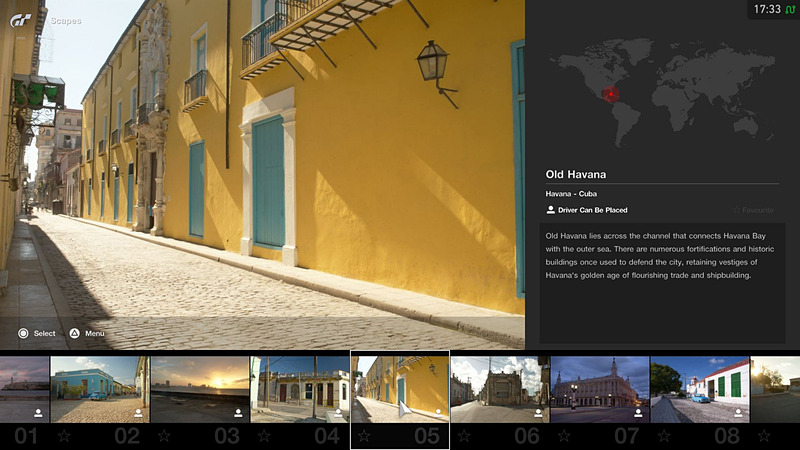Click the number 02 label

pos(127,436)
